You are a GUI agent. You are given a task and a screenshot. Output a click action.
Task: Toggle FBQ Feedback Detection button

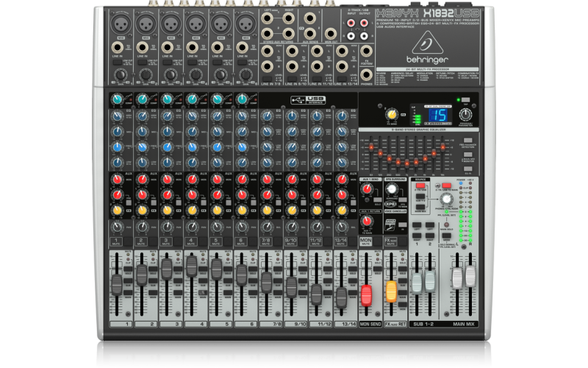pos(468,140)
